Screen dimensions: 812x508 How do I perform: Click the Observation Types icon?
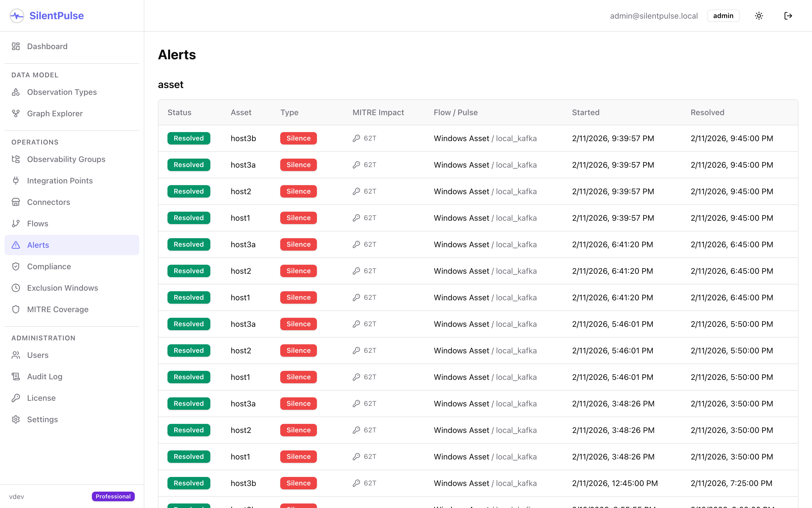pos(16,92)
